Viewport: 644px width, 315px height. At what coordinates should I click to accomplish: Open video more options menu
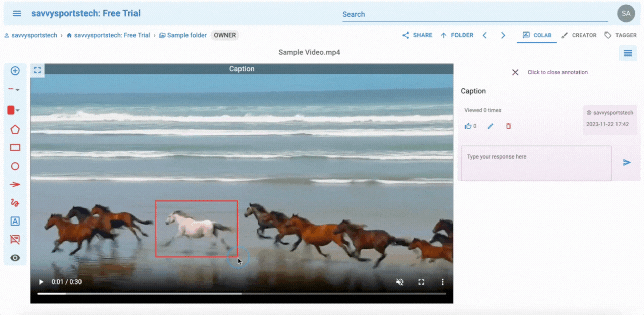(x=443, y=282)
